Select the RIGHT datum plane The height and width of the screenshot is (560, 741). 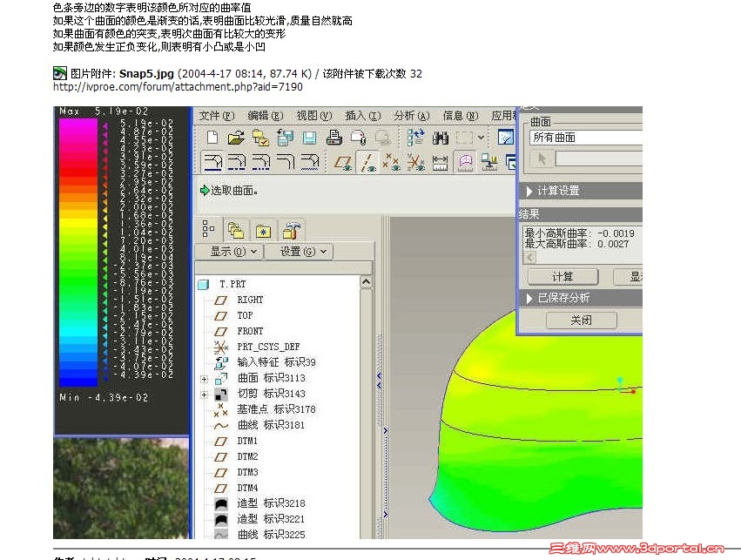tap(250, 300)
